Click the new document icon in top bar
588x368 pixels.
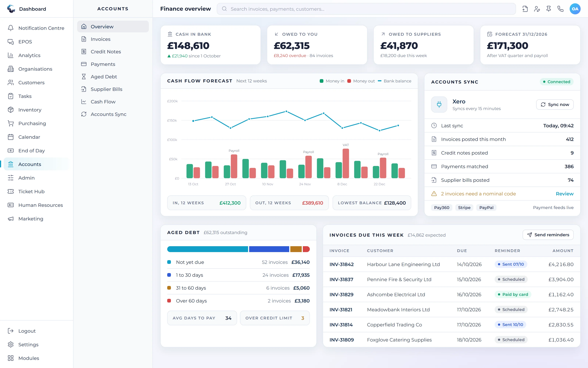pos(525,9)
